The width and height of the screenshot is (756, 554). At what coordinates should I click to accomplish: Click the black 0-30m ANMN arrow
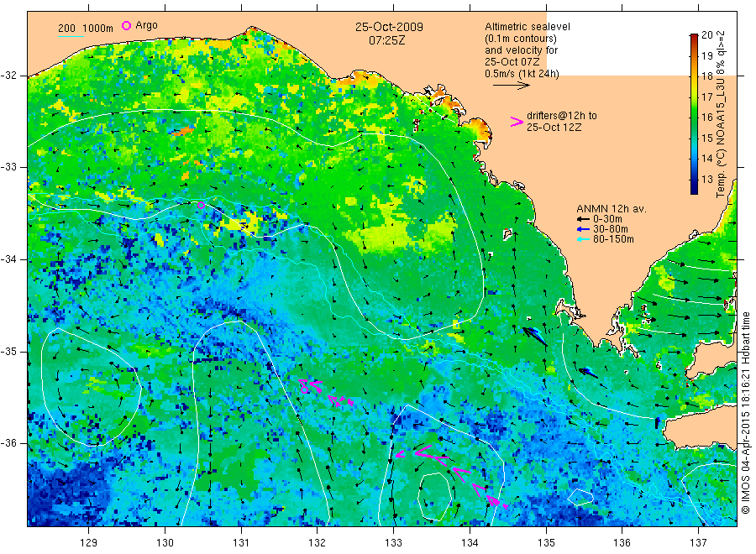(584, 219)
